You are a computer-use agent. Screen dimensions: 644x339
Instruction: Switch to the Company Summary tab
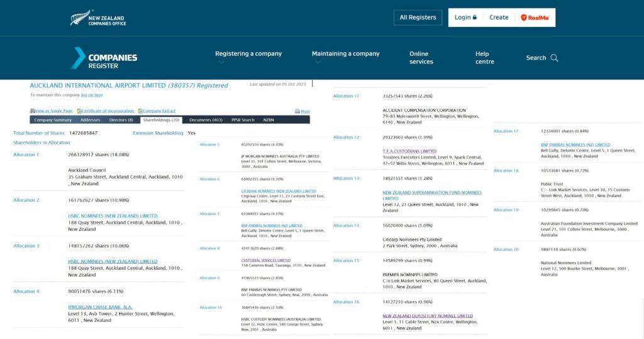coord(53,120)
